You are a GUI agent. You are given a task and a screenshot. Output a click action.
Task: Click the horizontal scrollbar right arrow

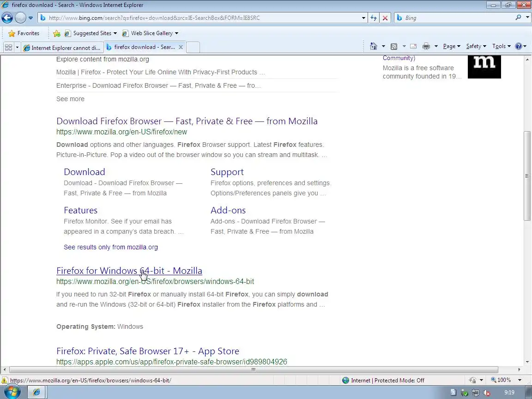click(x=519, y=369)
